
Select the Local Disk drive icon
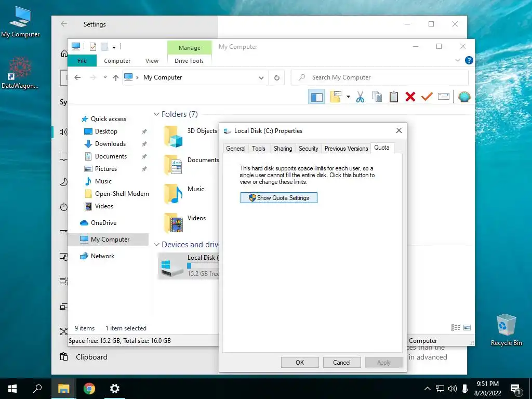[172, 267]
